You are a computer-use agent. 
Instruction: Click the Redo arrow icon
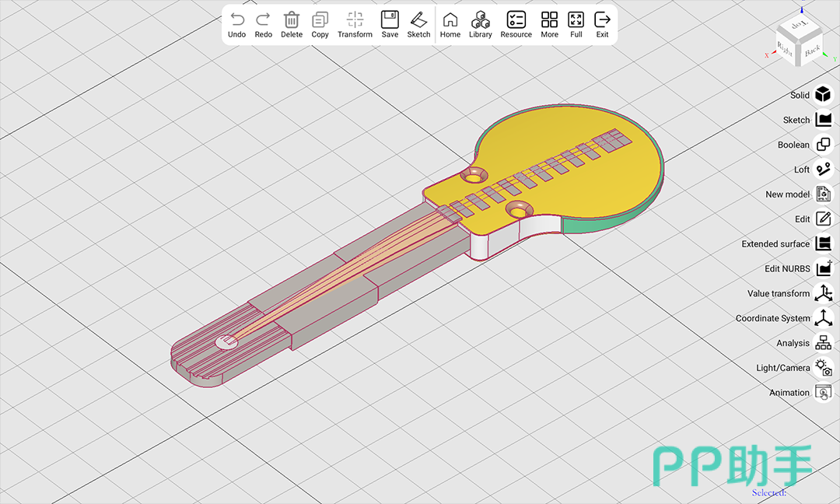coord(264,20)
